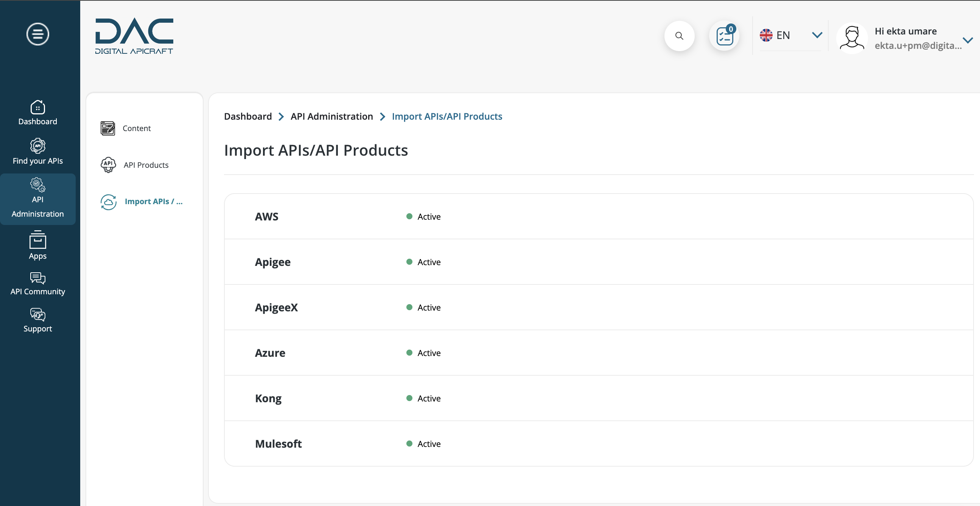Screen dimensions: 980x506
Task: Select API Administration gear icon
Action: 38,184
